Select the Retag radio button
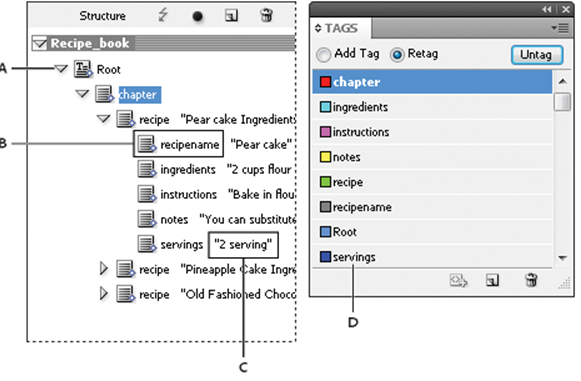The height and width of the screenshot is (381, 581). click(x=397, y=55)
